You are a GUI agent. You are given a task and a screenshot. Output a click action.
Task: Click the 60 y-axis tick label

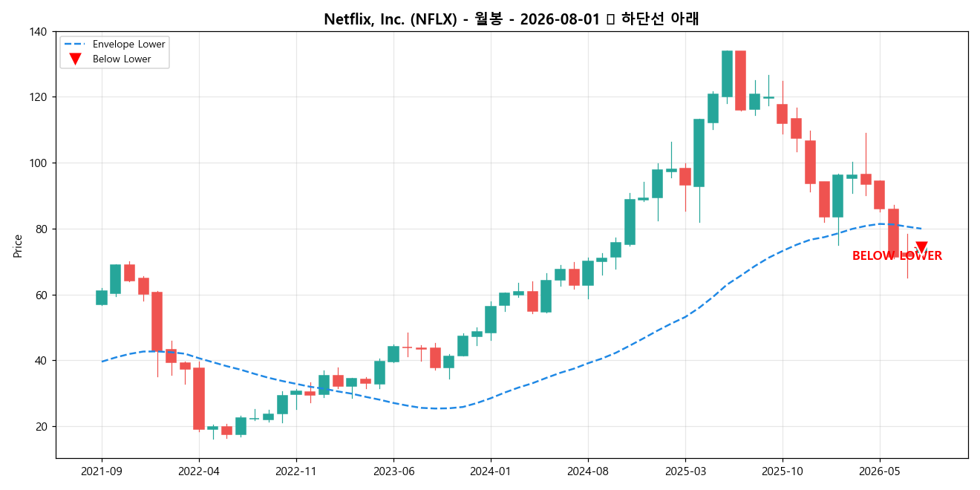[x=42, y=295]
